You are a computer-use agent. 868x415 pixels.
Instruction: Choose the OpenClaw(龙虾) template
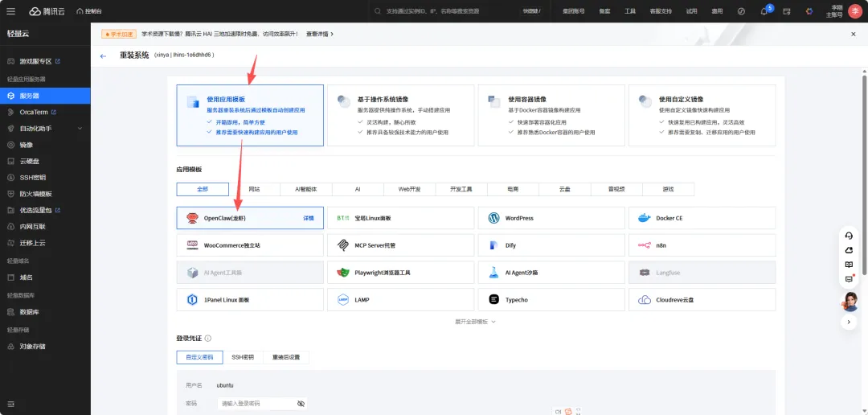250,218
